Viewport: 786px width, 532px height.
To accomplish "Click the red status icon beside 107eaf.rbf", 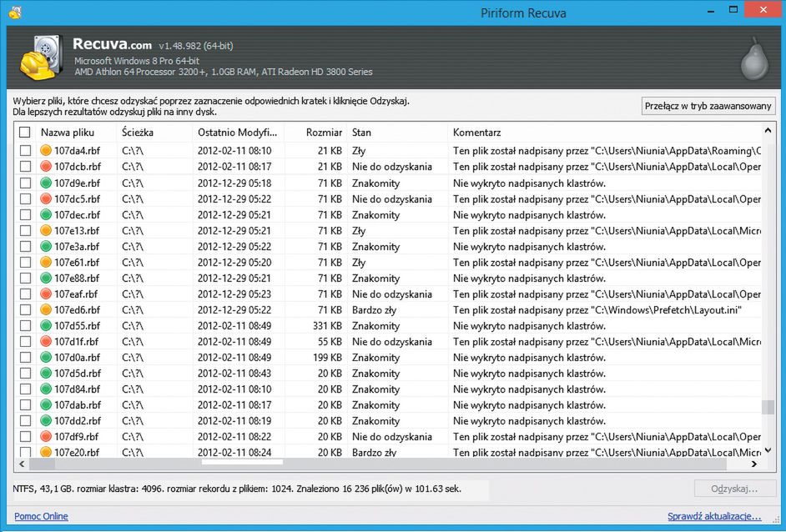I will click(46, 294).
